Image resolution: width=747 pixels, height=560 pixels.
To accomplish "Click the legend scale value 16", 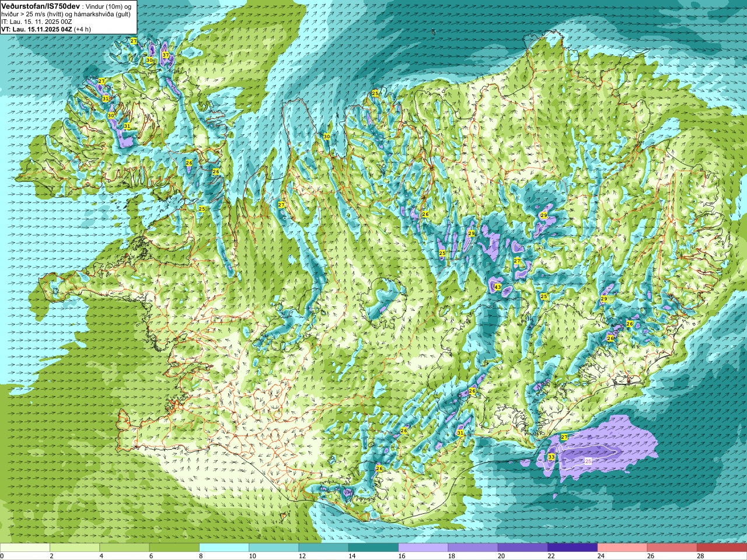I will click(x=402, y=556).
